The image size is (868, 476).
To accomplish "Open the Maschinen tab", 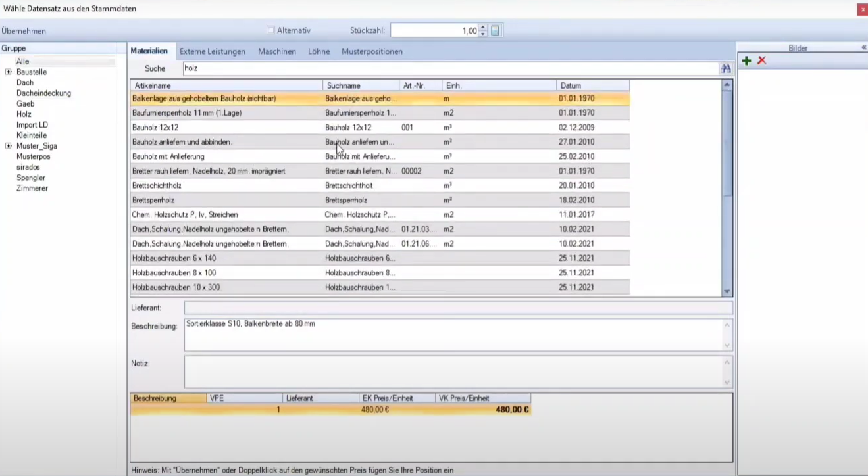I will (277, 51).
